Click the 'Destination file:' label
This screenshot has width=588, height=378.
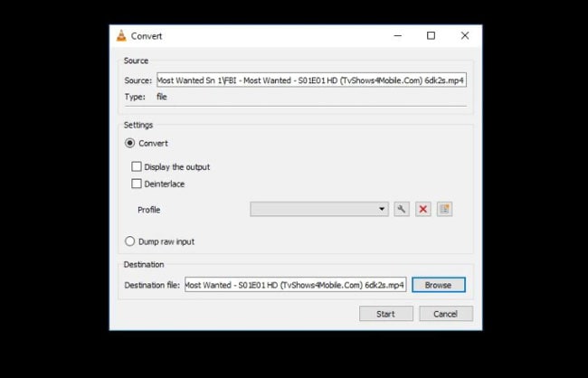coord(152,285)
